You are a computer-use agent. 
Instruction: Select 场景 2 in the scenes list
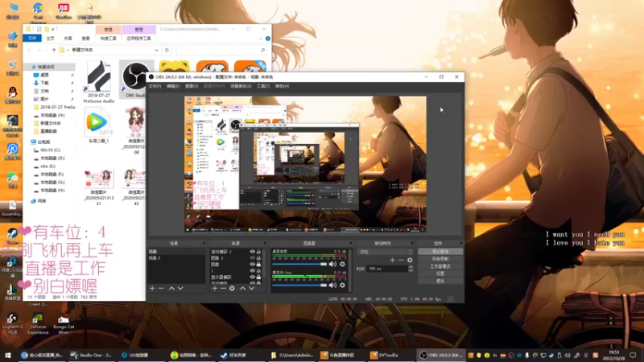pyautogui.click(x=176, y=258)
